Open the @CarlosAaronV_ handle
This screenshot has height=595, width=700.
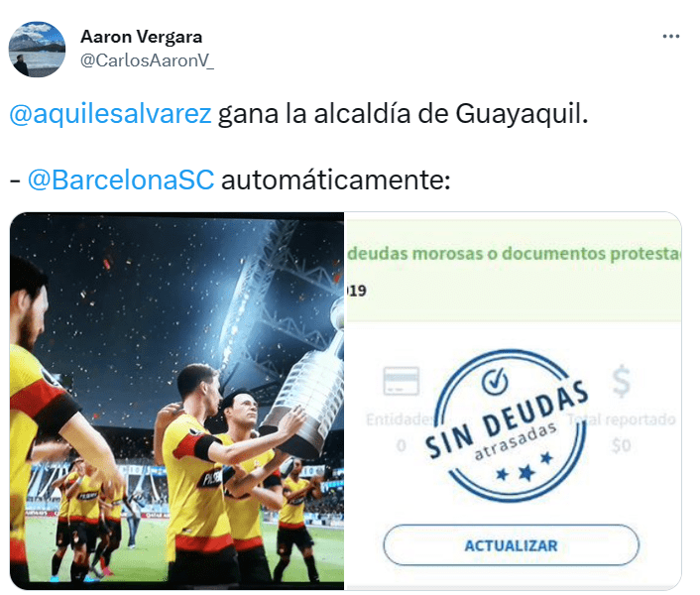click(147, 60)
